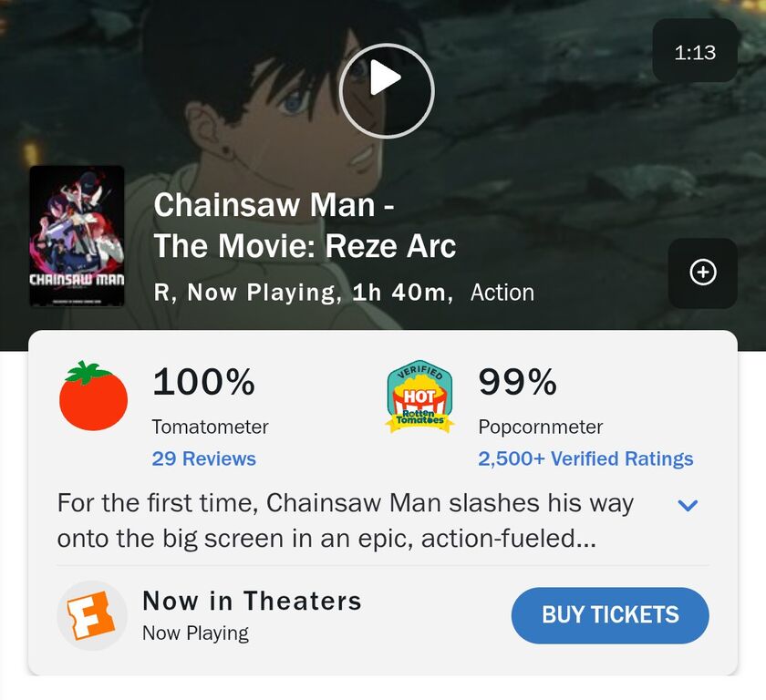Screen dimensions: 766x700
Task: Add movie to watchlist with plus icon
Action: (702, 273)
